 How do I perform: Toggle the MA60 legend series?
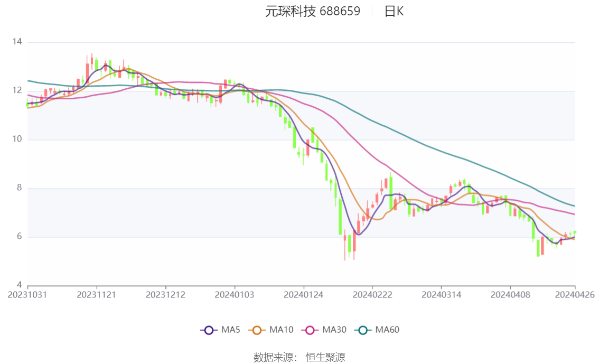point(377,330)
